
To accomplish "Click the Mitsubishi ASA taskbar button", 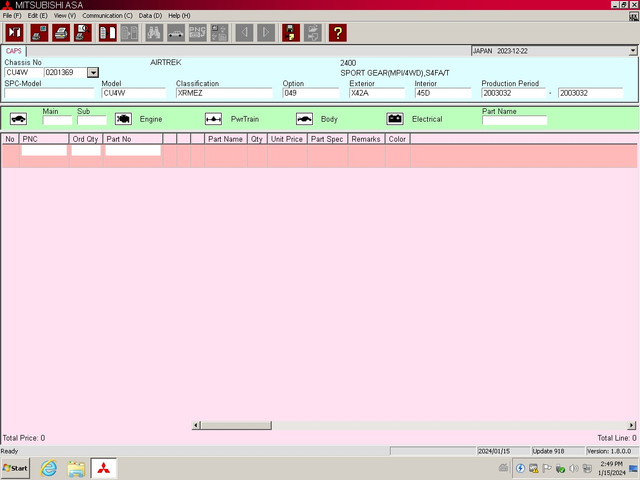I will tap(104, 468).
